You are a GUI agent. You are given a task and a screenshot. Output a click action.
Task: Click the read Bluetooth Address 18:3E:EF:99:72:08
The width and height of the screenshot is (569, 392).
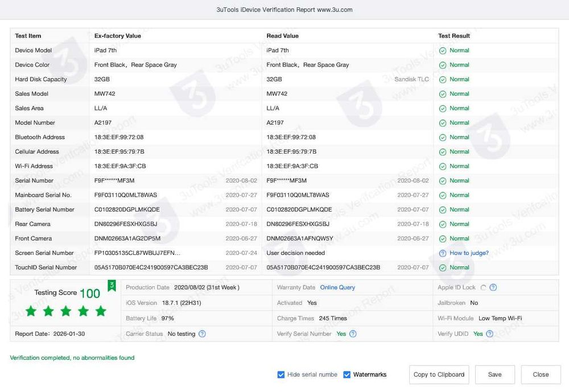coord(291,137)
